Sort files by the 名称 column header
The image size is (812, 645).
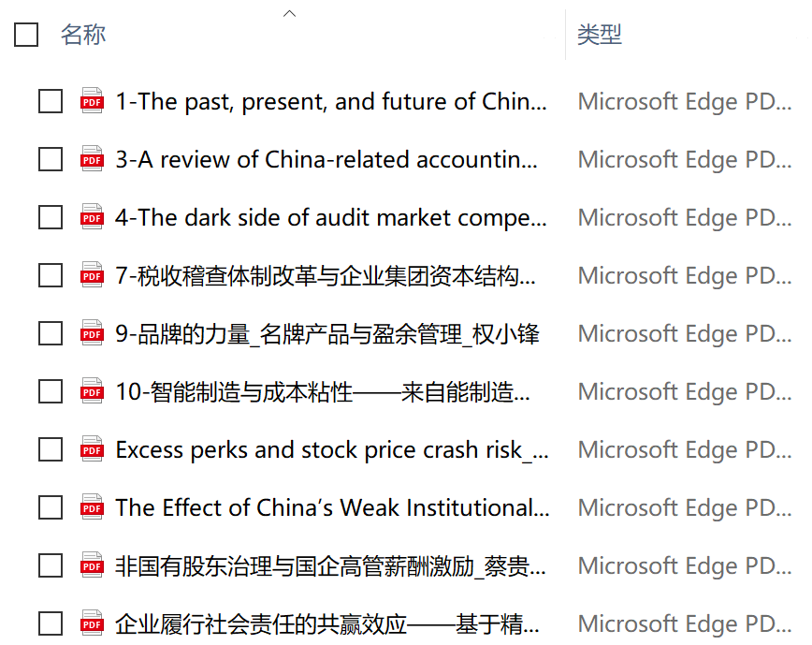click(x=83, y=35)
